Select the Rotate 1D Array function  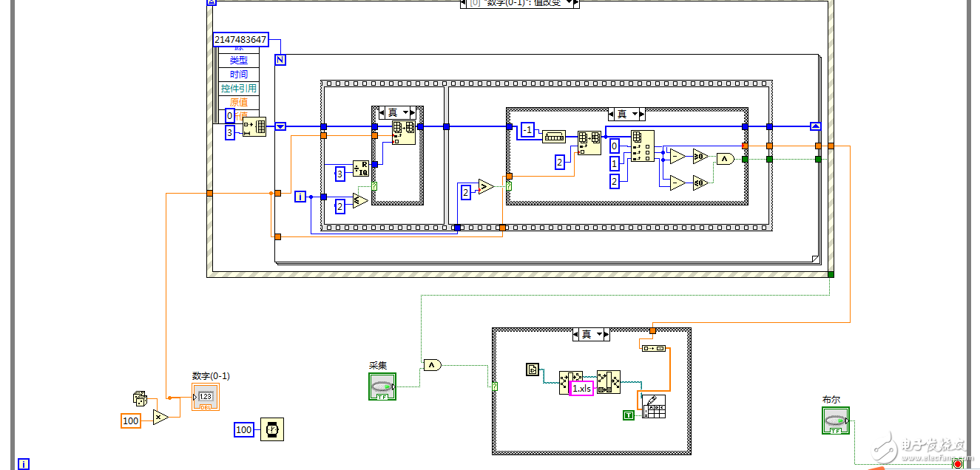coord(553,136)
